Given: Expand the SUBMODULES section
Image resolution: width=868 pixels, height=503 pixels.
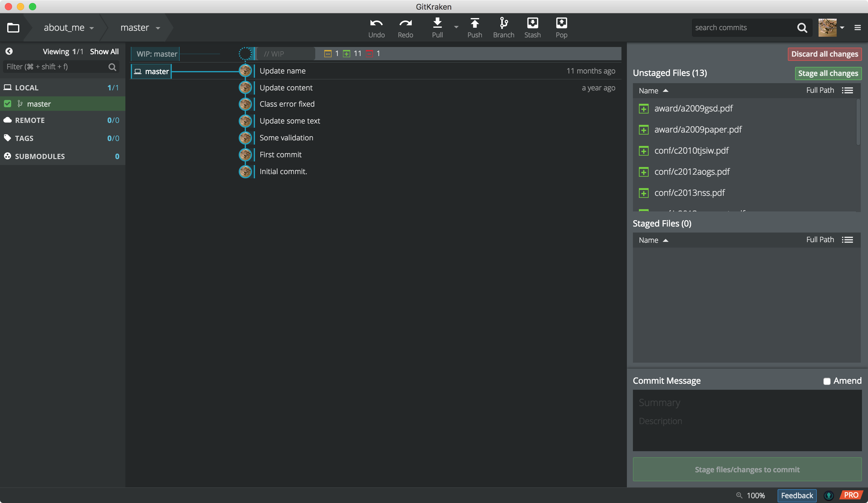Looking at the screenshot, I should (62, 156).
